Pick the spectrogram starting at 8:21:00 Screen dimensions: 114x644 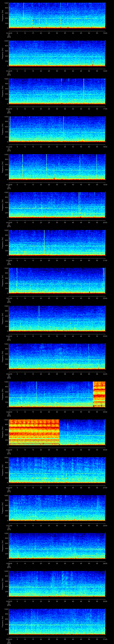tap(57, 280)
